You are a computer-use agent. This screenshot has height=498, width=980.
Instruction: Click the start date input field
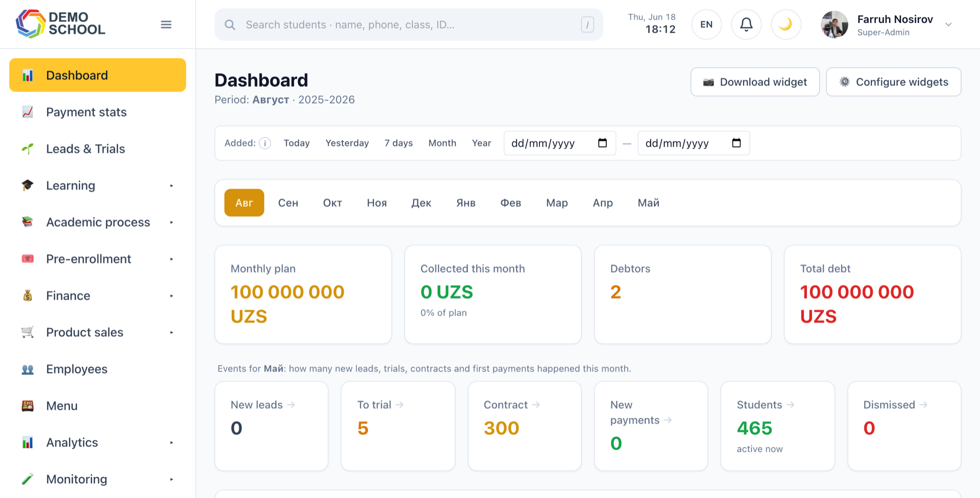560,143
